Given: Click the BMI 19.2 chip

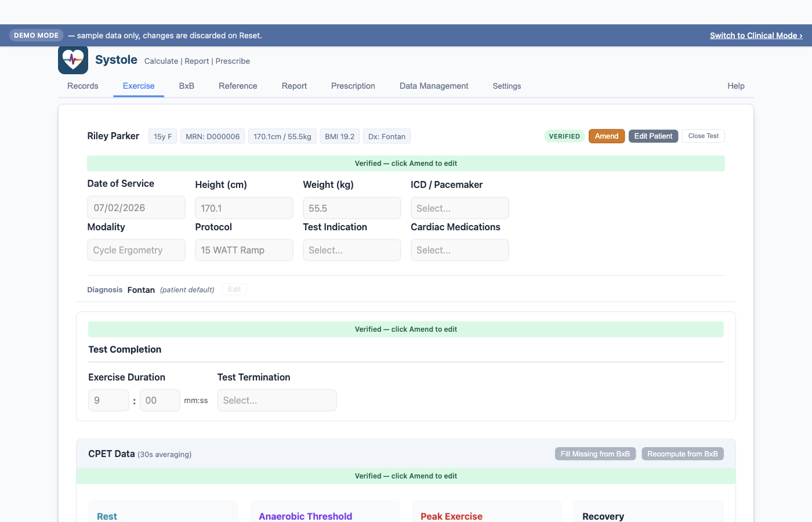Looking at the screenshot, I should tap(340, 136).
